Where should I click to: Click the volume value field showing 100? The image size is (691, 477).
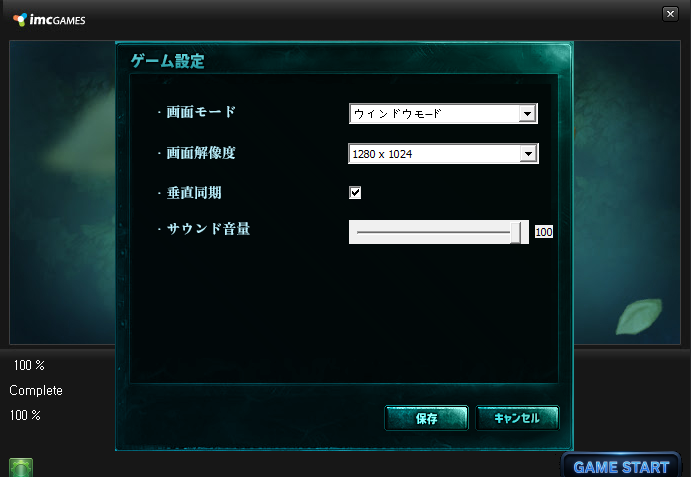[543, 232]
